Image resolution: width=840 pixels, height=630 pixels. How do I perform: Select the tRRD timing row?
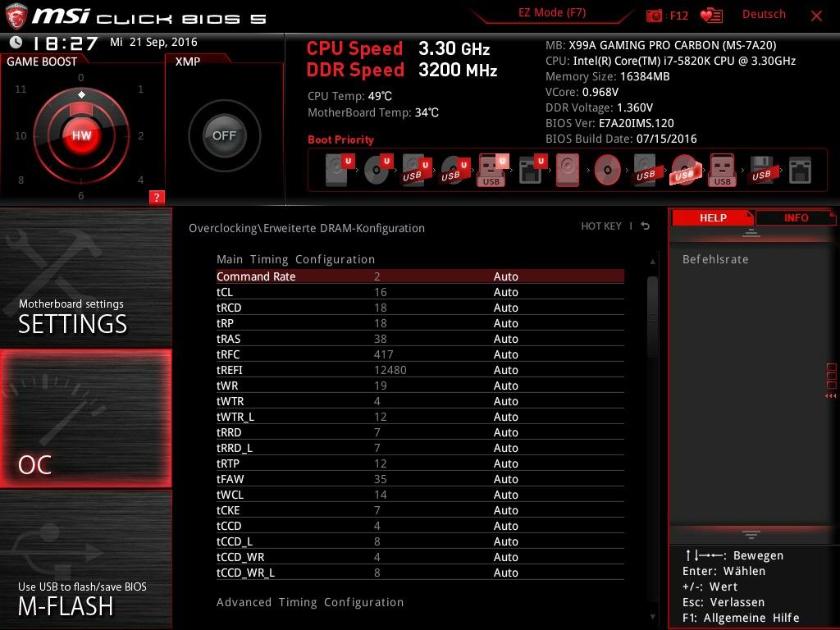click(420, 432)
